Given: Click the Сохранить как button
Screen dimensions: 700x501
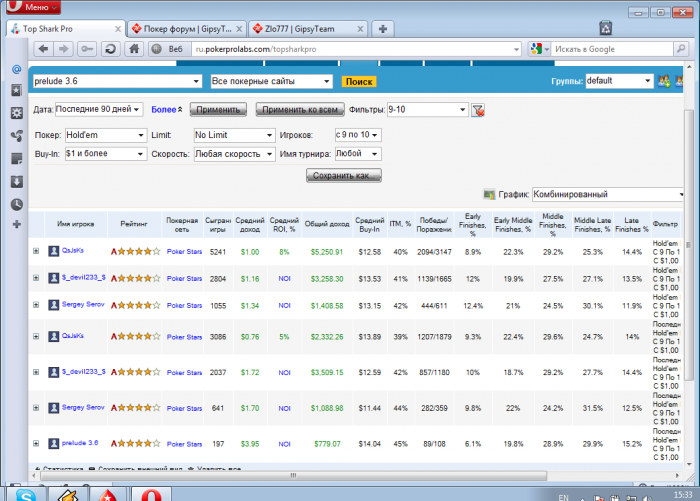Looking at the screenshot, I should tap(343, 175).
